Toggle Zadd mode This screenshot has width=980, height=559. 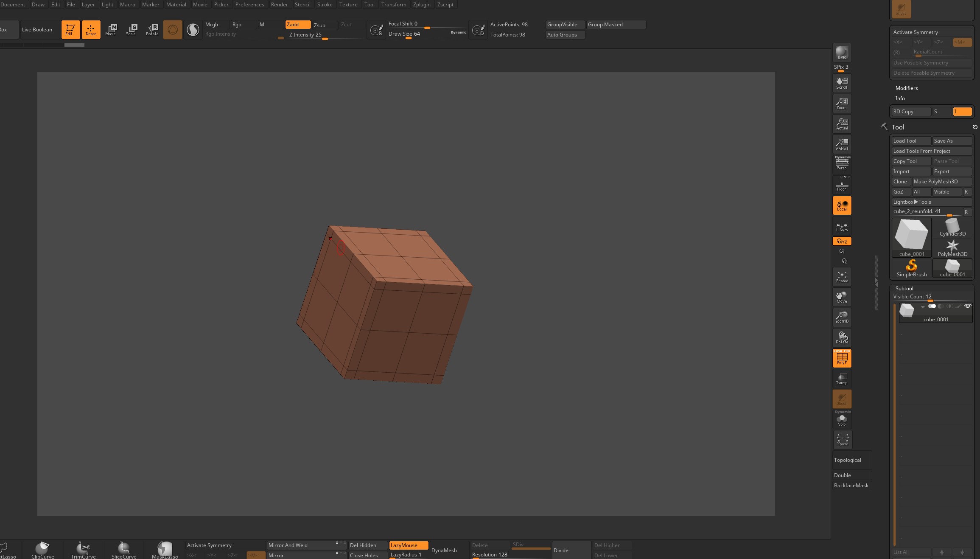point(298,25)
